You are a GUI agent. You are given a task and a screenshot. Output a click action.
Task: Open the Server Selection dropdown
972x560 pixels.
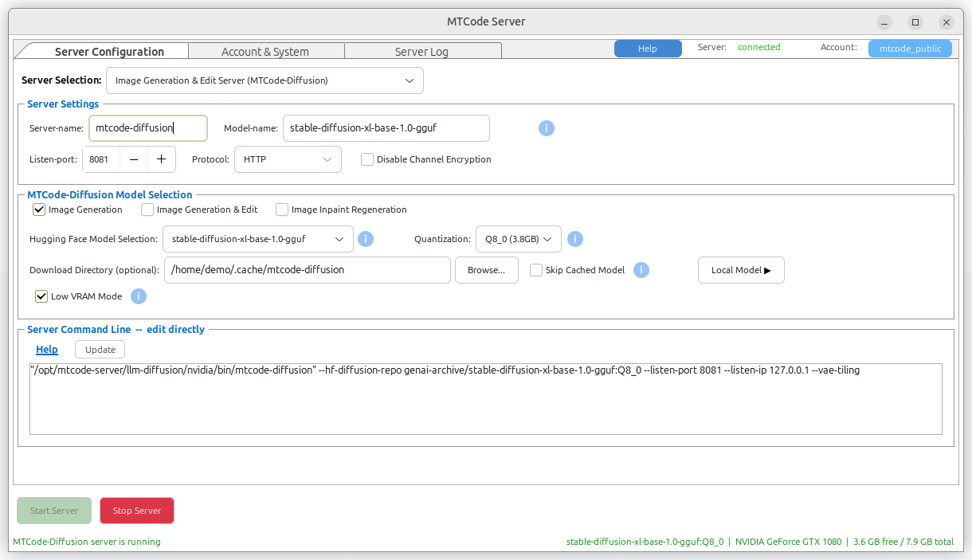pos(265,80)
